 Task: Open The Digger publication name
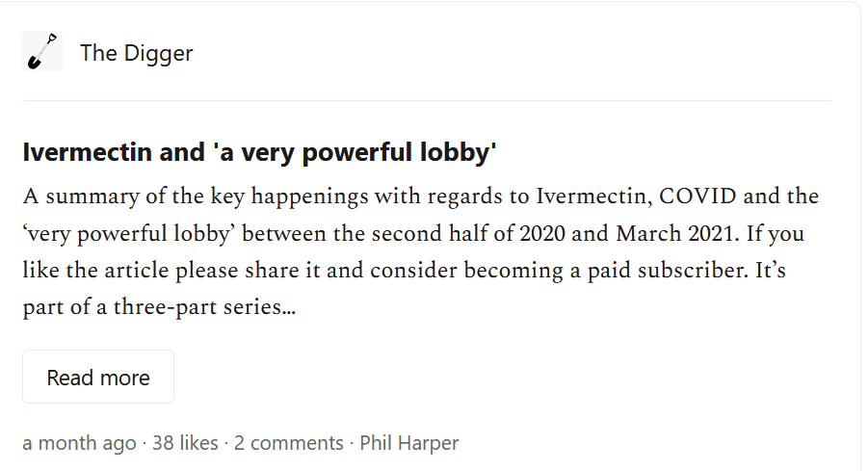136,53
